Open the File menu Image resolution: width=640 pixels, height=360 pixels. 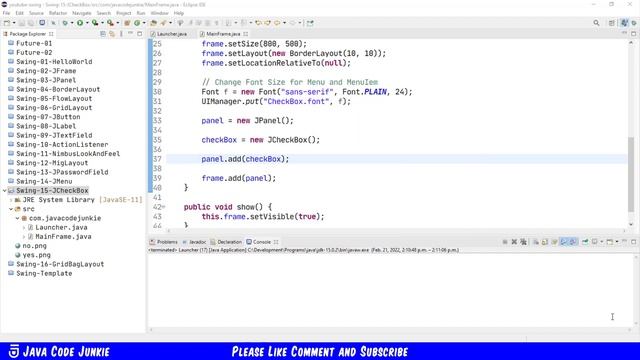6,13
